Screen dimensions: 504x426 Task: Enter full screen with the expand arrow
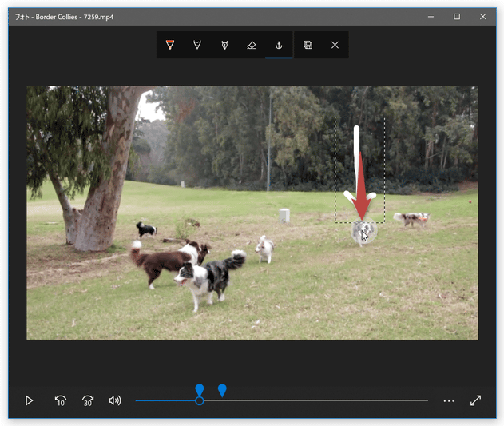coord(476,400)
